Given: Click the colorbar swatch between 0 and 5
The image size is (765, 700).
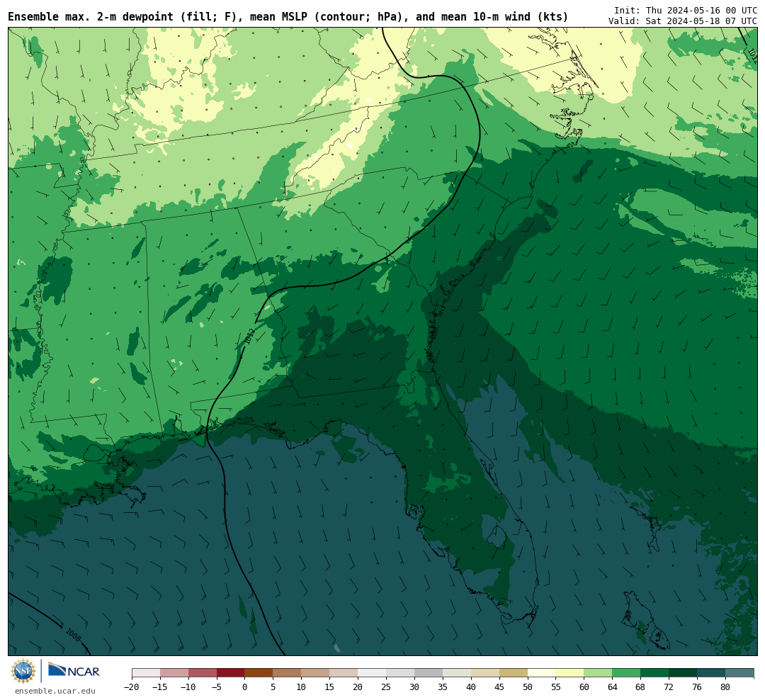Looking at the screenshot, I should click(259, 673).
